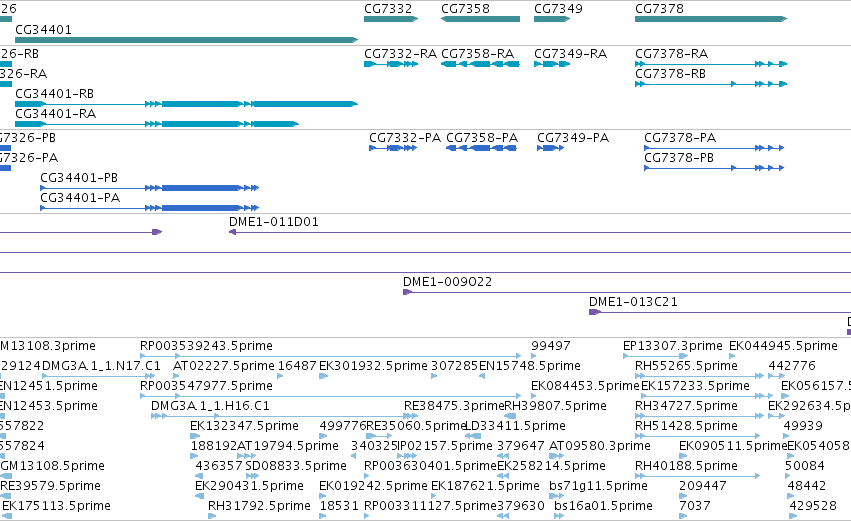This screenshot has height=521, width=851.
Task: Click the AT02227.5prime EST label
Action: click(224, 366)
